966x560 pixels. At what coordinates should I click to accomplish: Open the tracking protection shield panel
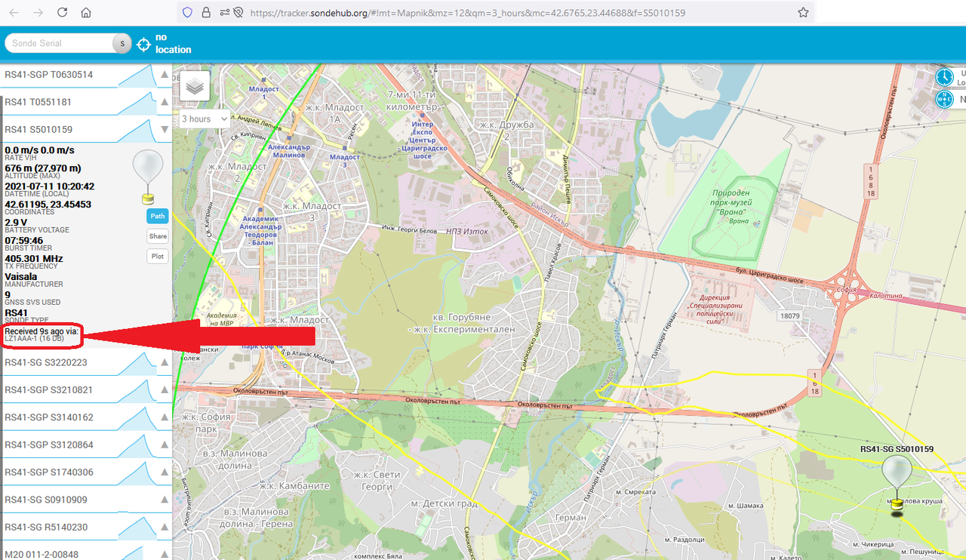click(x=188, y=13)
